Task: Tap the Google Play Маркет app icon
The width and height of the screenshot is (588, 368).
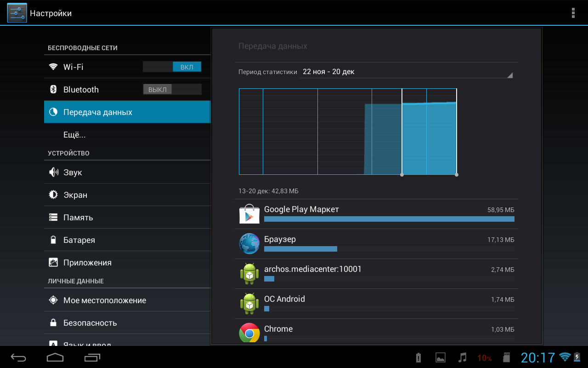Action: (x=249, y=214)
